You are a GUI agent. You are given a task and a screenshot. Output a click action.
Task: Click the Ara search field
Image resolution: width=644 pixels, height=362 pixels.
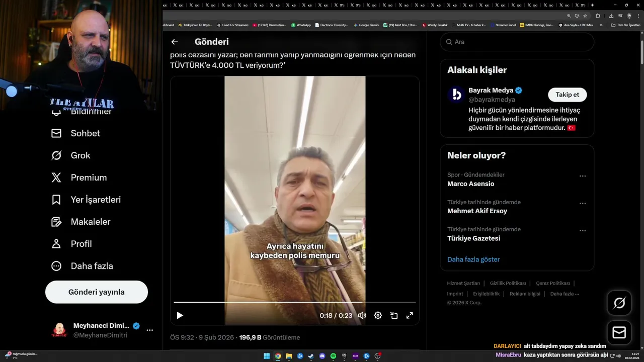coord(517,42)
